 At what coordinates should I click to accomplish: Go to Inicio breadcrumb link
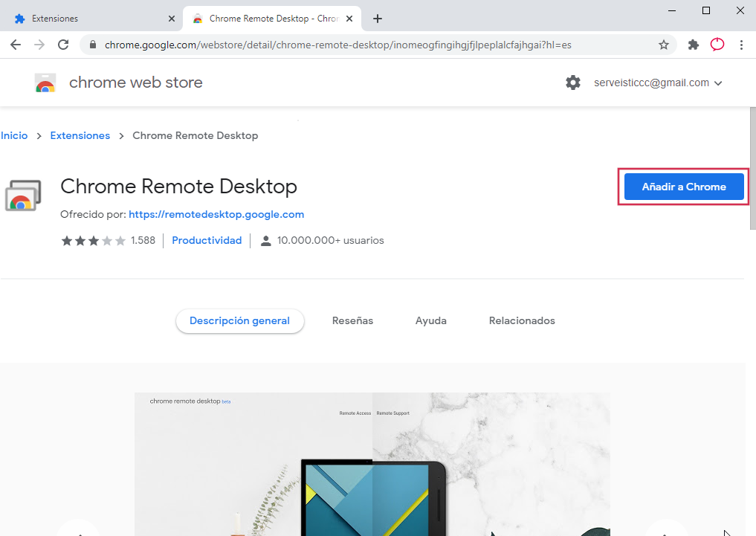pyautogui.click(x=14, y=135)
